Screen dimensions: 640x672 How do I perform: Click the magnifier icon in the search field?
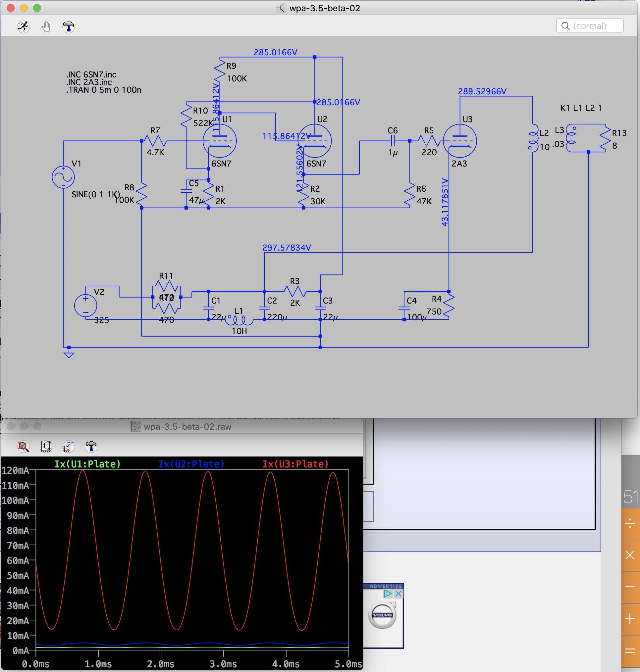(565, 26)
